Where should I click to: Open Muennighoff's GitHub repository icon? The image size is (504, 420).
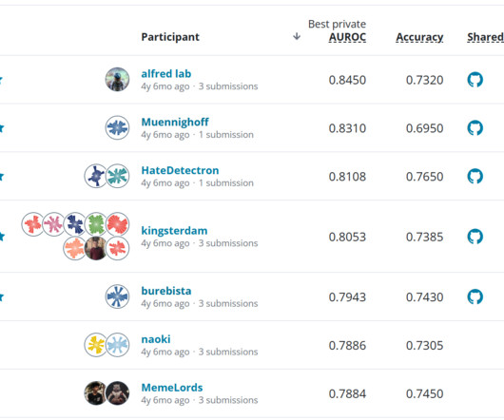click(x=475, y=127)
